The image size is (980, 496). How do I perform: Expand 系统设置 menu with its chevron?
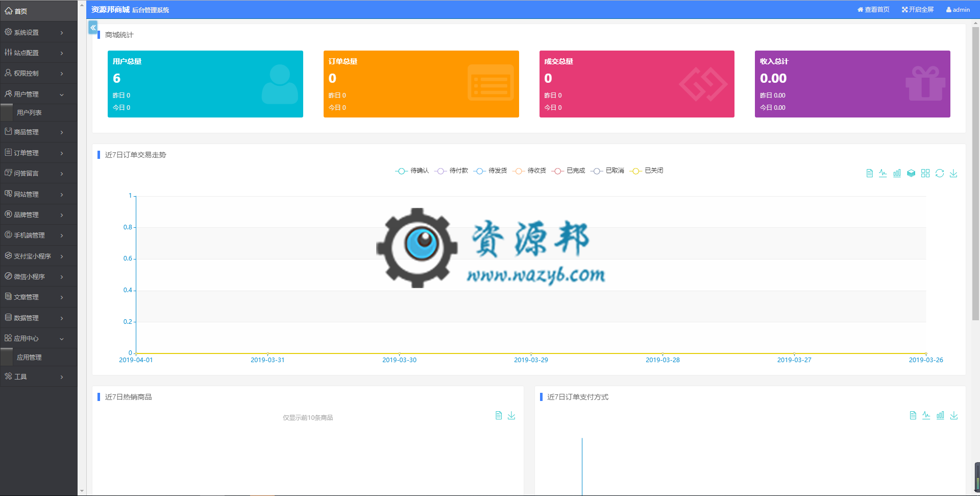tap(62, 33)
